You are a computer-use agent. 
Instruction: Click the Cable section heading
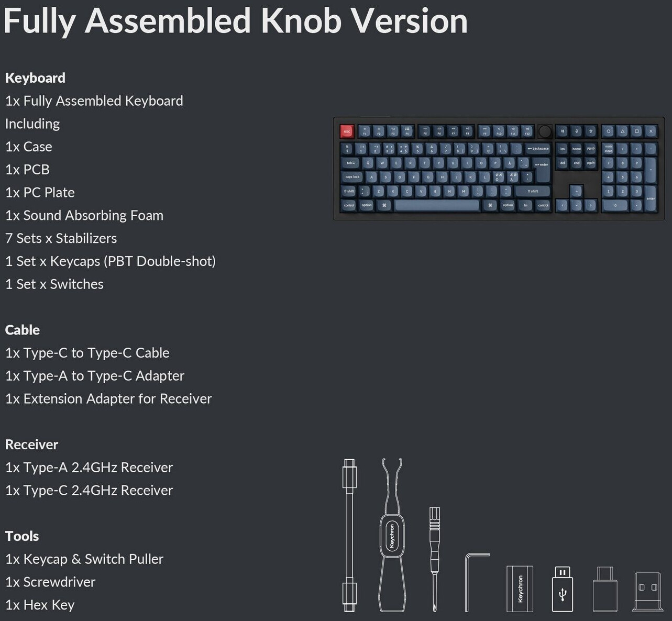tap(23, 330)
